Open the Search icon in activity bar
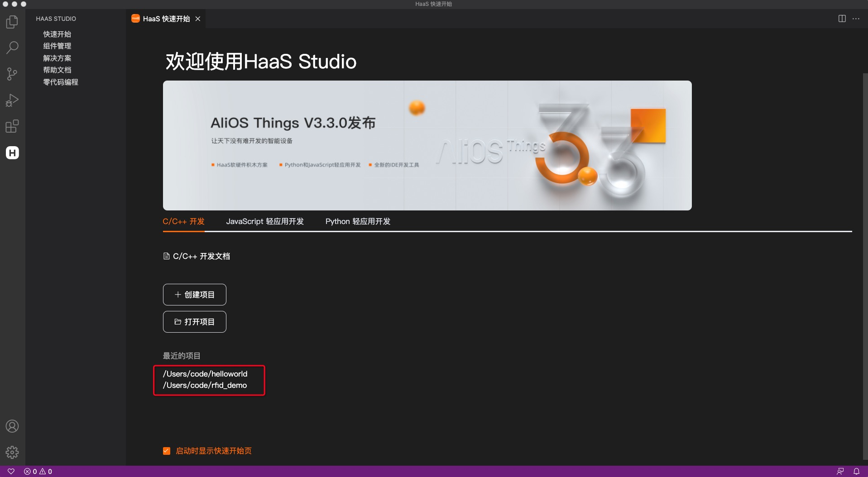This screenshot has width=868, height=477. (x=12, y=48)
